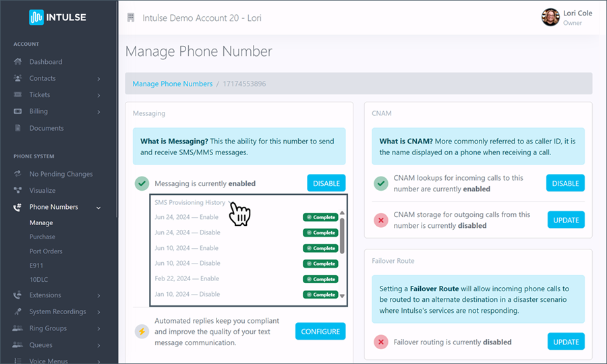Select the 'Feb 22, 2024 — Enable' history row
Image resolution: width=607 pixels, height=364 pixels.
click(x=246, y=279)
